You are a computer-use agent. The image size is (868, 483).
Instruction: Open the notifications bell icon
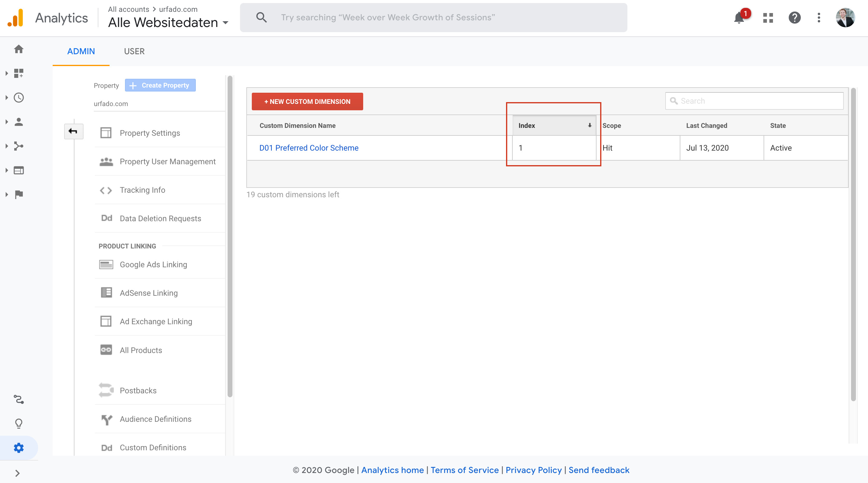(739, 18)
